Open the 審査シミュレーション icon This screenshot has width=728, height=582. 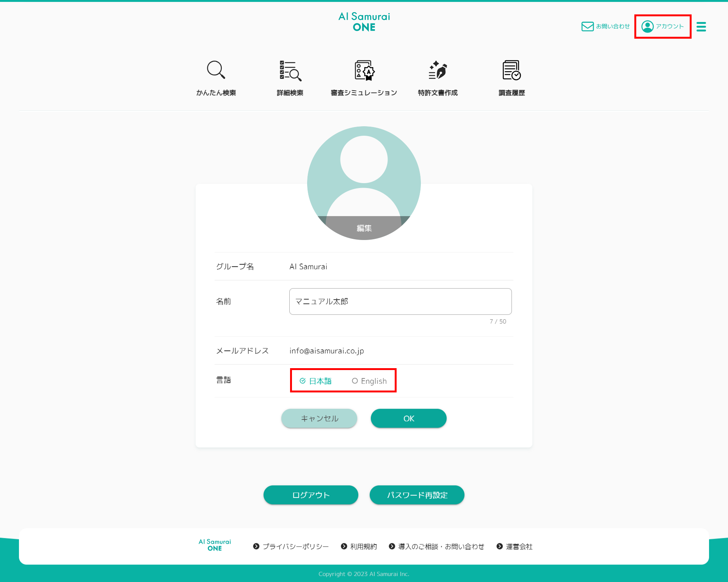[x=364, y=71]
